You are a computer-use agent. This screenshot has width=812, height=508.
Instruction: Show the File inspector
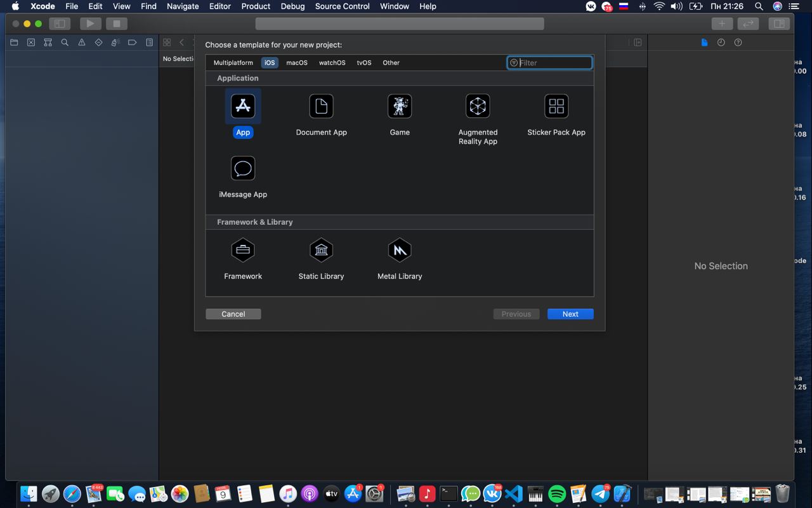(704, 43)
